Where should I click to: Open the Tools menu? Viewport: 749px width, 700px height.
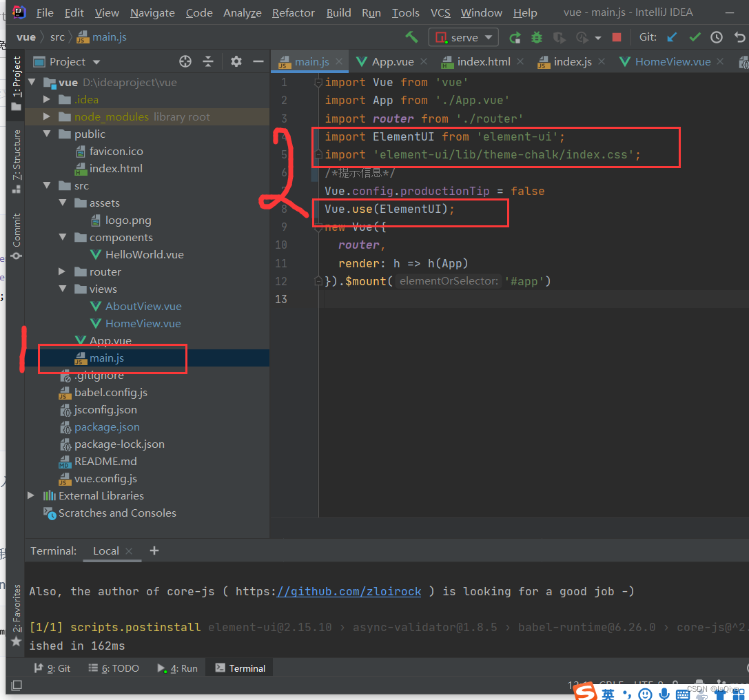coord(406,13)
